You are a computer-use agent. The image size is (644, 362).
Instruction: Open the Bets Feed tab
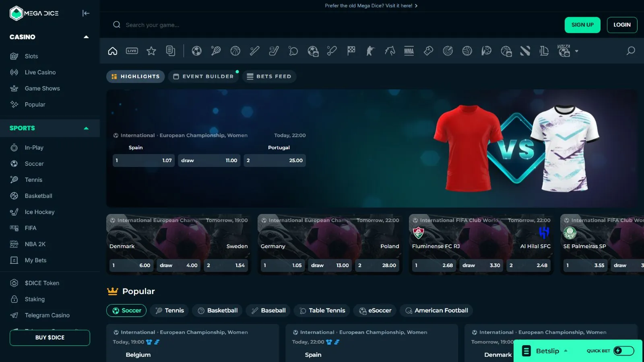click(x=269, y=76)
